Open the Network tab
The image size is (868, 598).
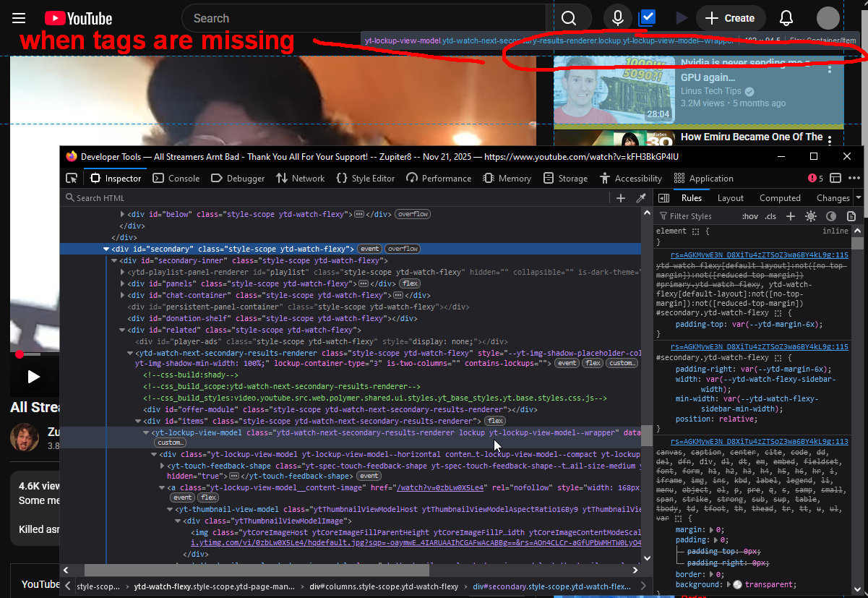click(301, 178)
